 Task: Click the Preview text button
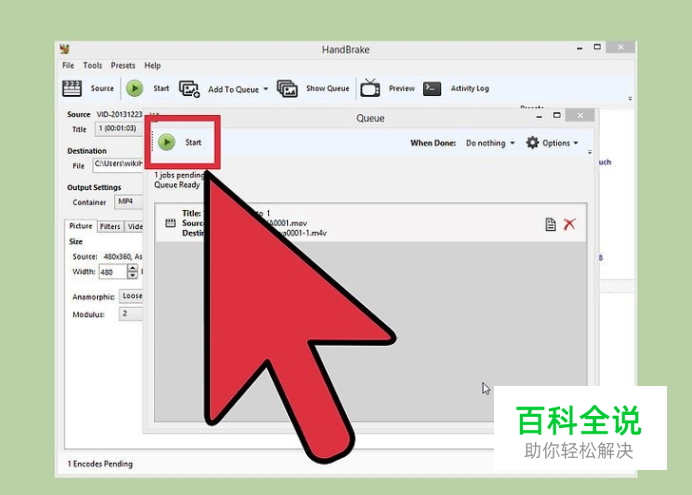(x=402, y=88)
